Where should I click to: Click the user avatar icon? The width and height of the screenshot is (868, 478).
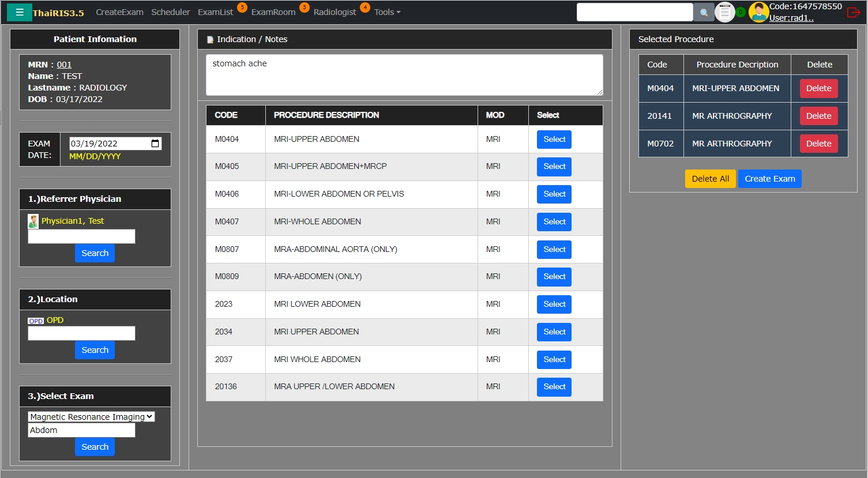pyautogui.click(x=758, y=12)
